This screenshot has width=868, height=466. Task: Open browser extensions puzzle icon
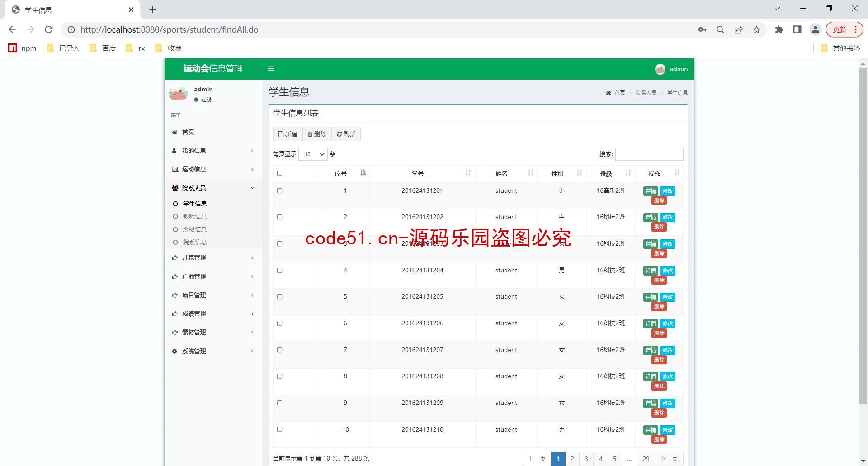tap(779, 30)
